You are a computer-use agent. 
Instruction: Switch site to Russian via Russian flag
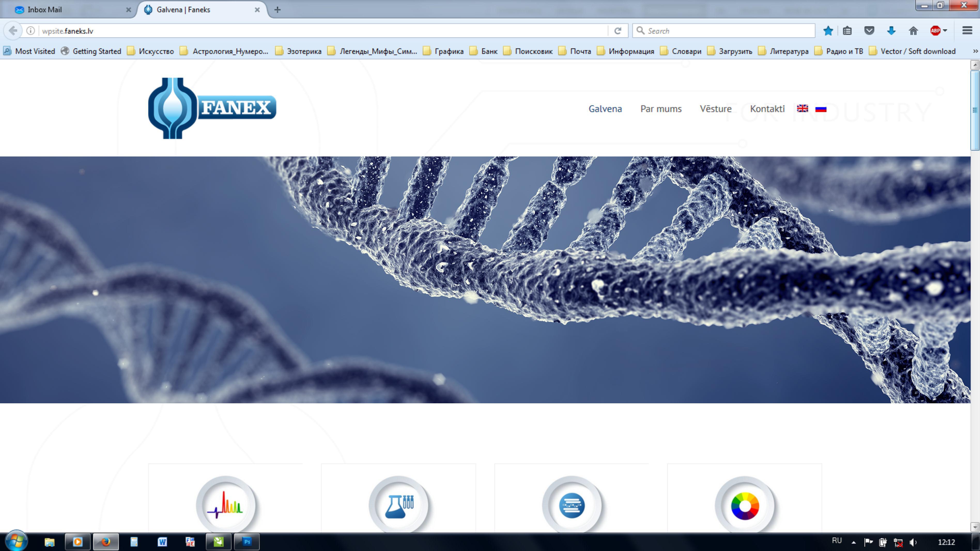[821, 109]
